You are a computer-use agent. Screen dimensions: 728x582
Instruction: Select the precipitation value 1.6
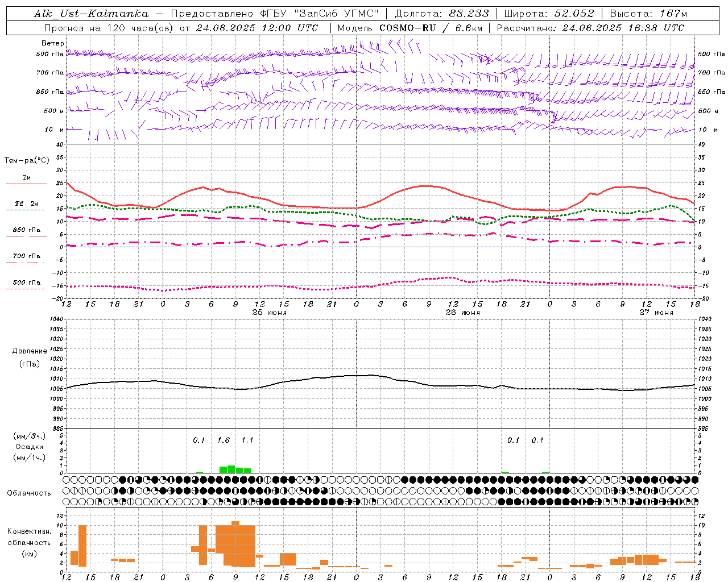224,440
